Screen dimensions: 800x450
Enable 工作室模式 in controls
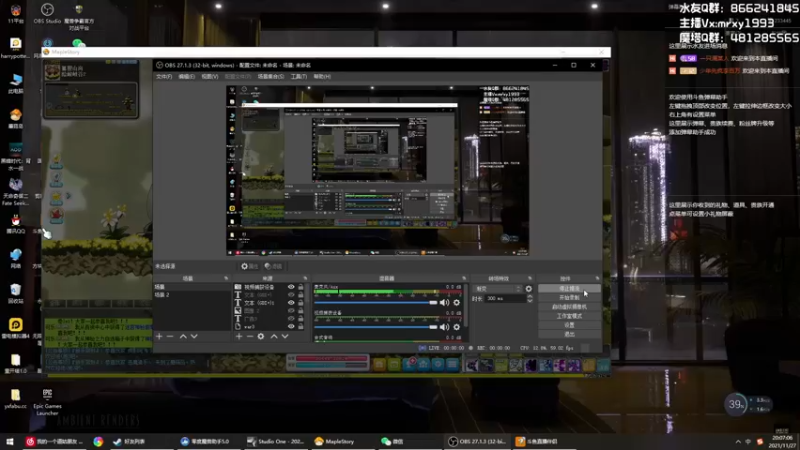[569, 316]
